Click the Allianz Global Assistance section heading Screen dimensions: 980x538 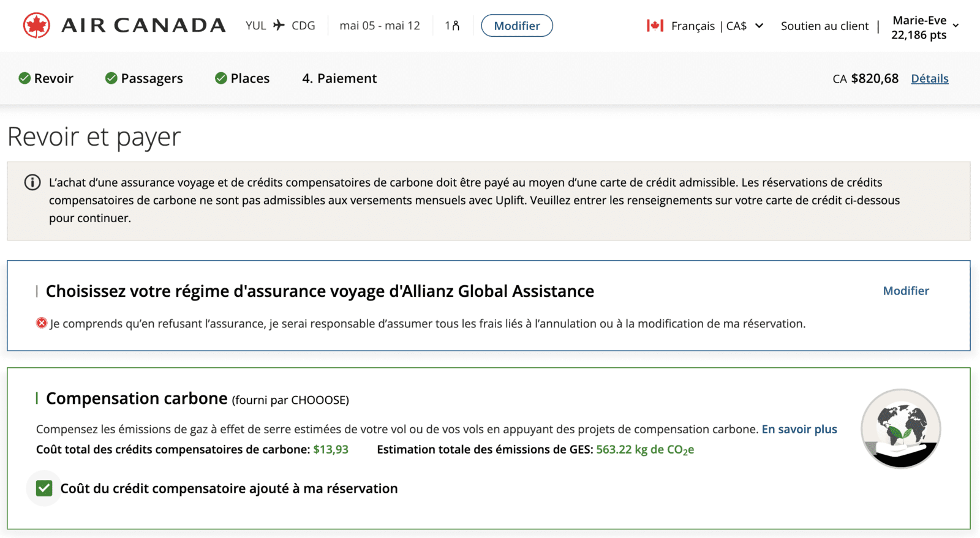point(320,291)
